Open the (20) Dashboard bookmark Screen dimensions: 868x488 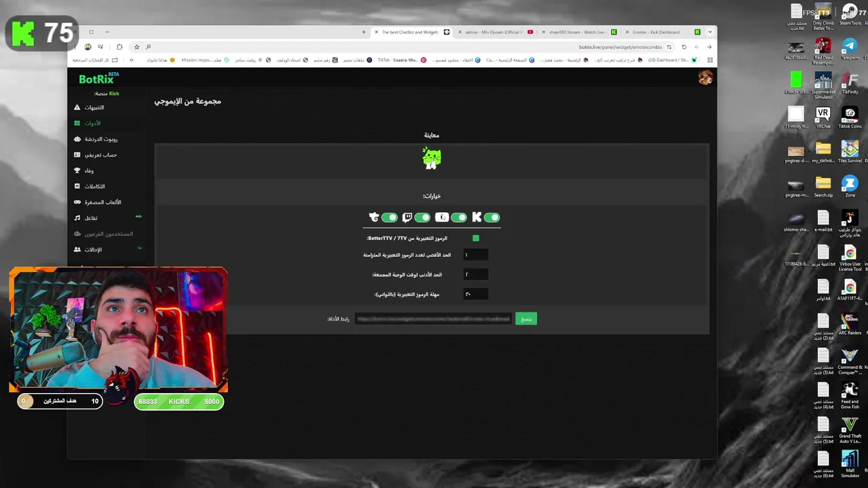pos(671,60)
